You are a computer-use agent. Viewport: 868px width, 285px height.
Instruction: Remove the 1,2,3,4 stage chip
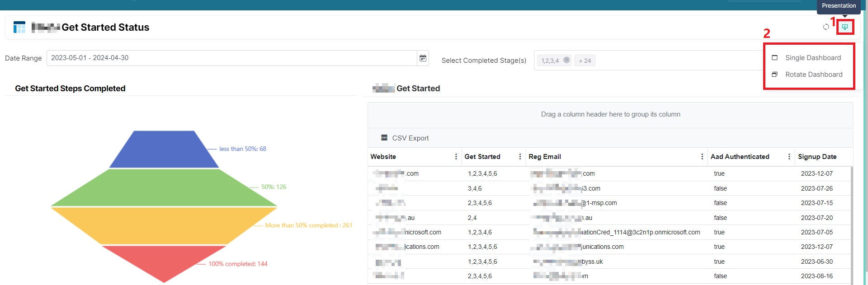point(566,60)
